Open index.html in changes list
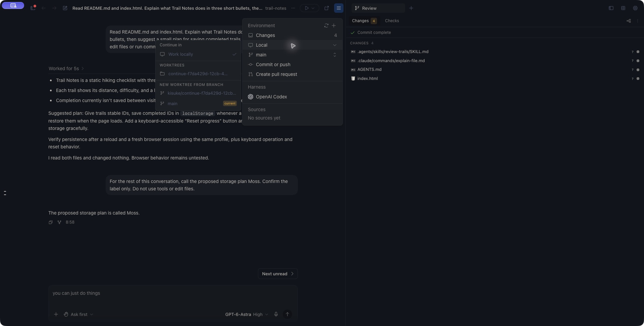 [367, 79]
